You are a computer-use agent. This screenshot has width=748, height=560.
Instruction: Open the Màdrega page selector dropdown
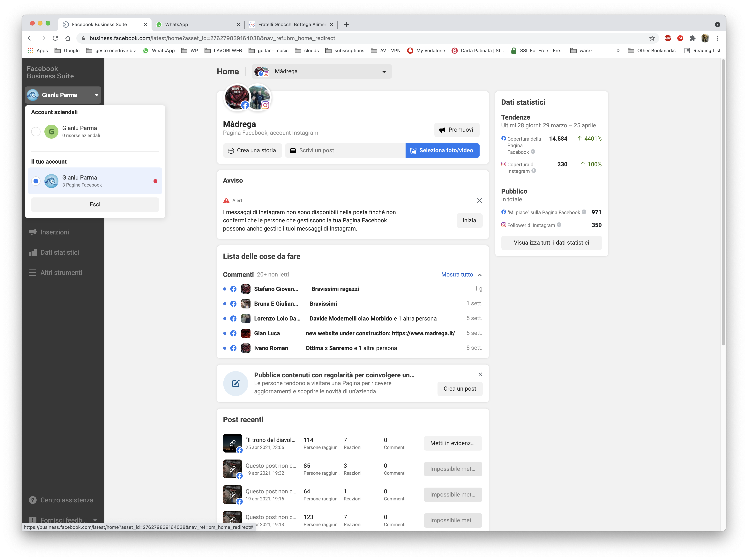pyautogui.click(x=321, y=71)
